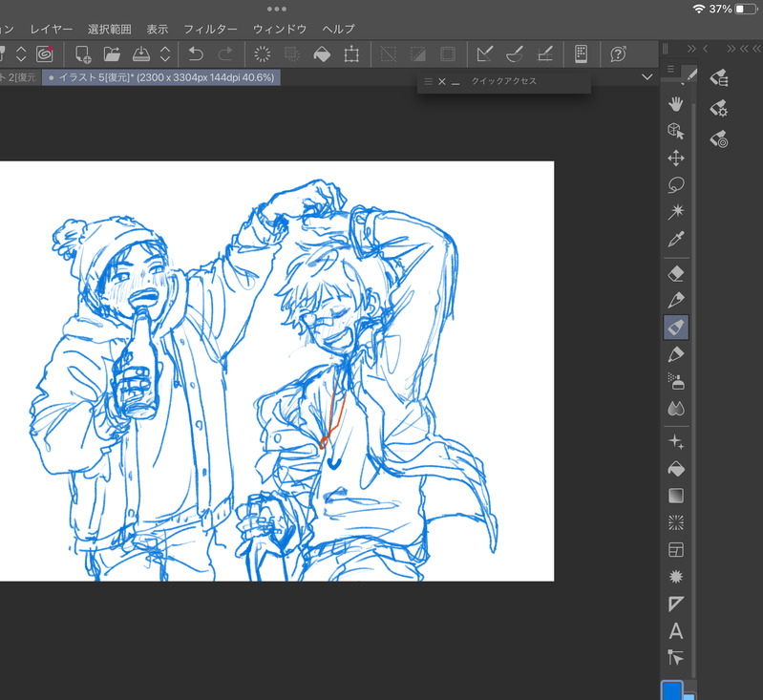Expand up-down arrows beside the save icon
763x700 pixels.
coord(165,53)
